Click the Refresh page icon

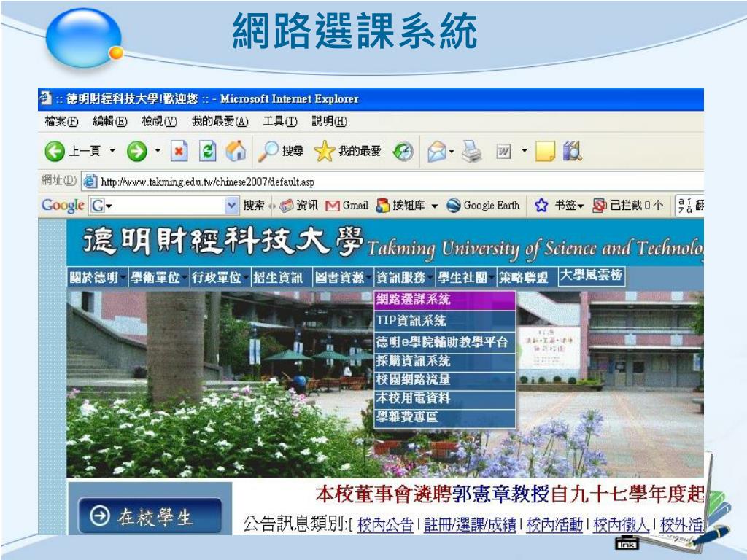[208, 152]
